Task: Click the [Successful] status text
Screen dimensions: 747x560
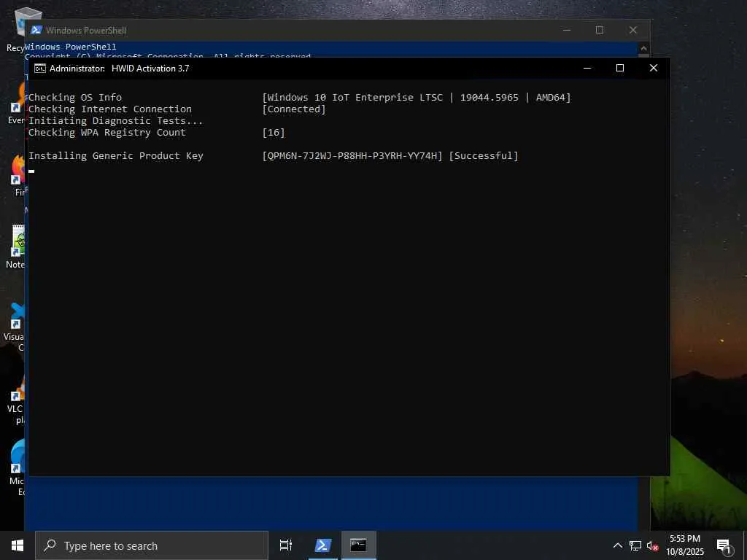Action: point(484,156)
